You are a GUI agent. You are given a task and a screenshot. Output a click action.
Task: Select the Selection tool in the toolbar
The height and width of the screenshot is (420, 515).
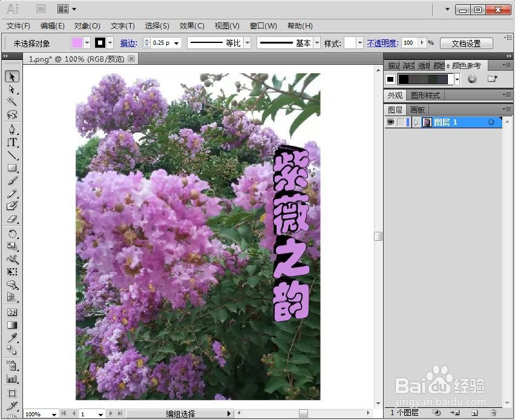click(12, 76)
